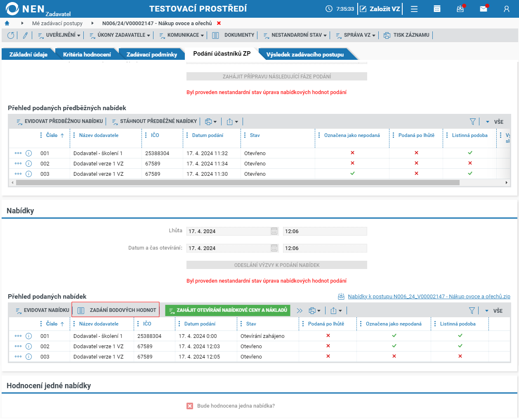The image size is (519, 420).
Task: Click the pencil edit icon in toolbar
Action: coord(25,35)
